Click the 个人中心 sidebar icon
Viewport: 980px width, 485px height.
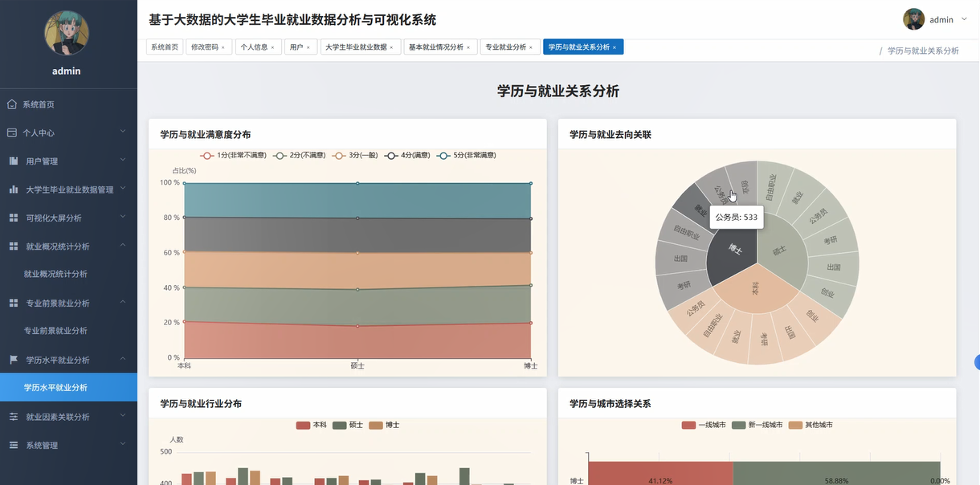coord(12,132)
